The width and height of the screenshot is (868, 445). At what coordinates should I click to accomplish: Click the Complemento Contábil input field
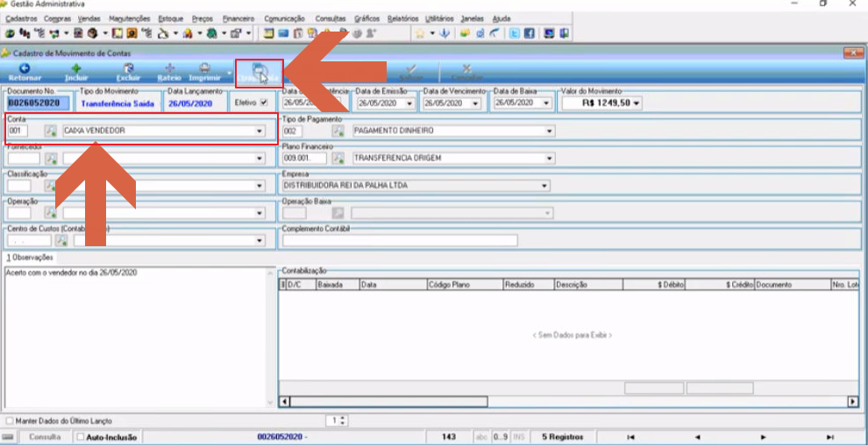[400, 241]
